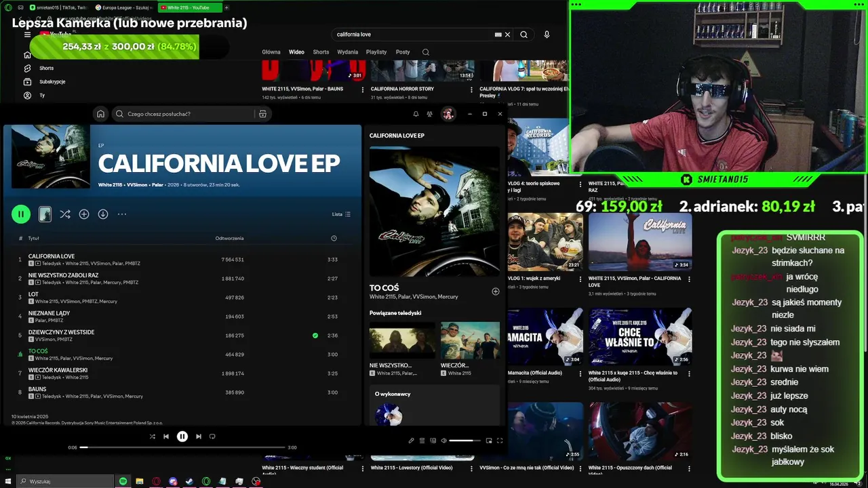Switch to YouTube channel Wideo tab
This screenshot has width=868, height=488.
(296, 52)
